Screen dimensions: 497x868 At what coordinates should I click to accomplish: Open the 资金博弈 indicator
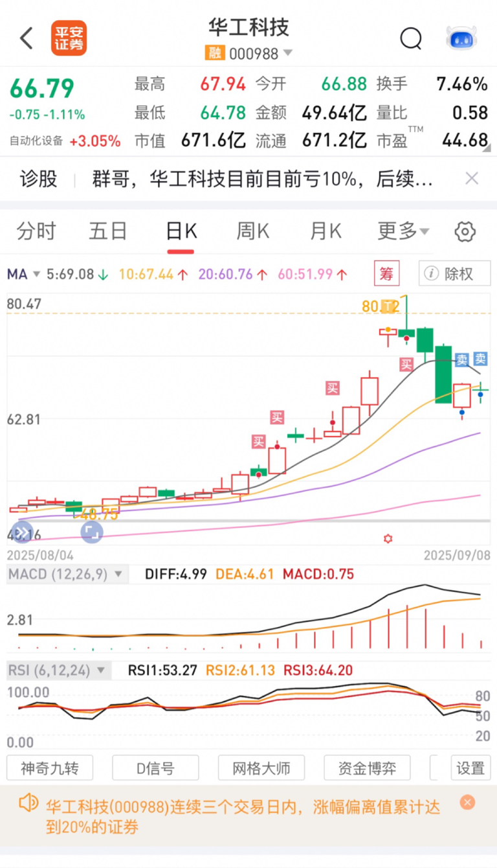pyautogui.click(x=367, y=768)
